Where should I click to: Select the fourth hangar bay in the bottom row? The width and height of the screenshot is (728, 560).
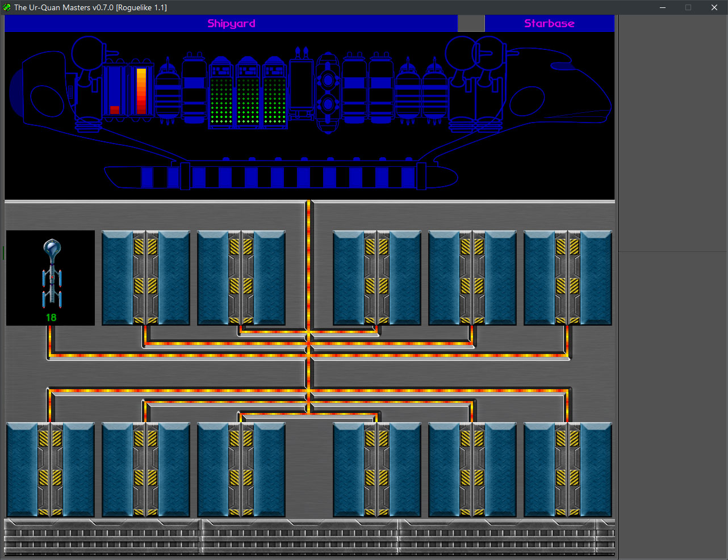coord(377,470)
